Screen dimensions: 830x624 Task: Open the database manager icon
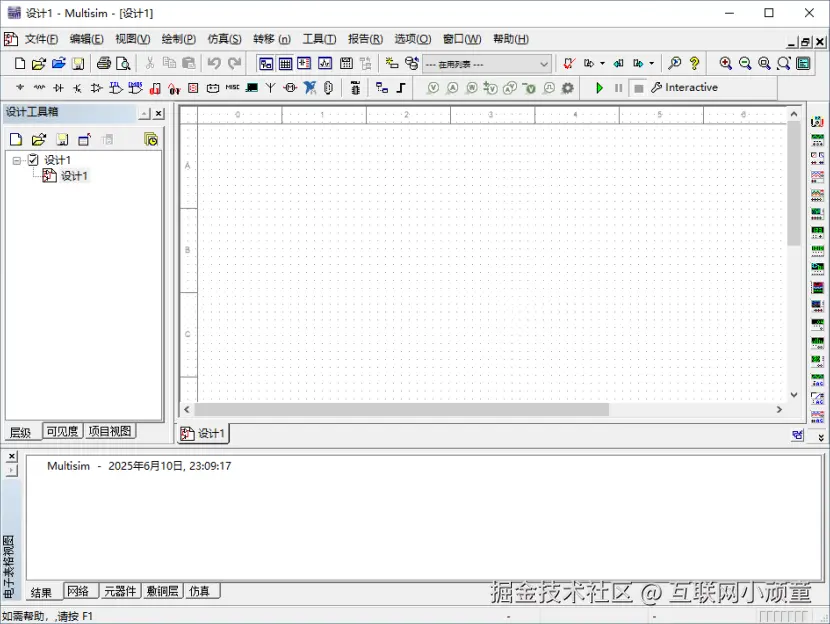pos(412,64)
